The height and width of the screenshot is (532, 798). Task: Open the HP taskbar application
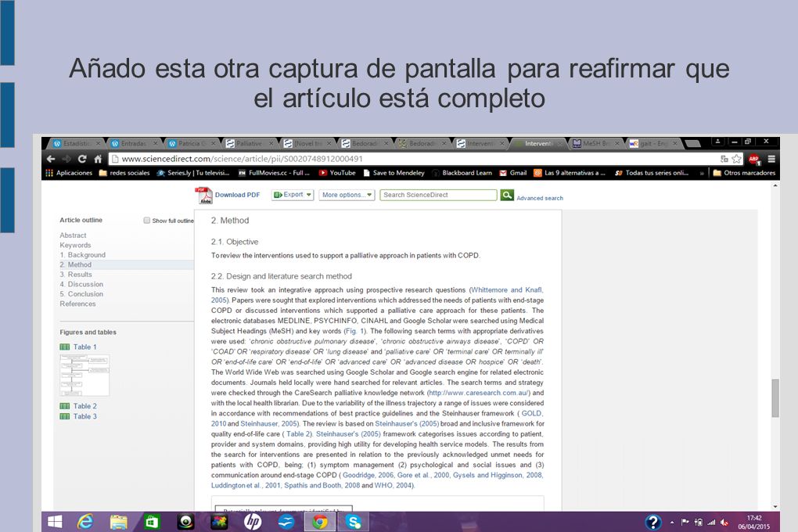(253, 522)
